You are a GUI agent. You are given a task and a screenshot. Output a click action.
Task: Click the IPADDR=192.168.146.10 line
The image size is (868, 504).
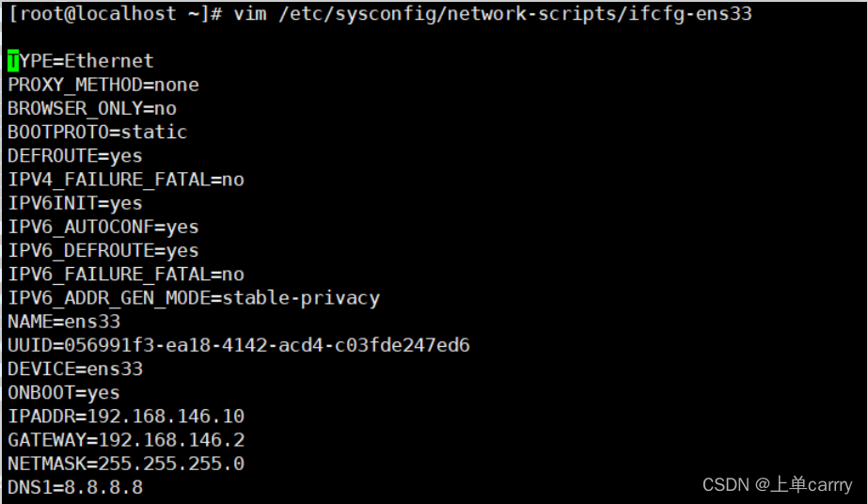pyautogui.click(x=126, y=417)
